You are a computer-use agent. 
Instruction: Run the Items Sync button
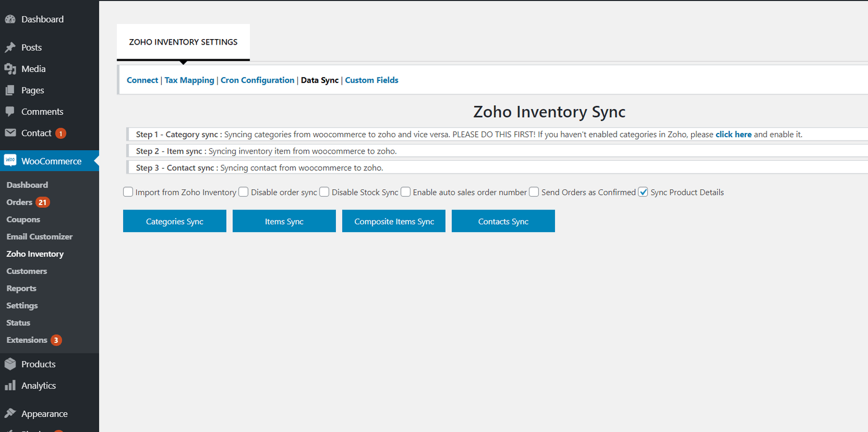pyautogui.click(x=284, y=221)
